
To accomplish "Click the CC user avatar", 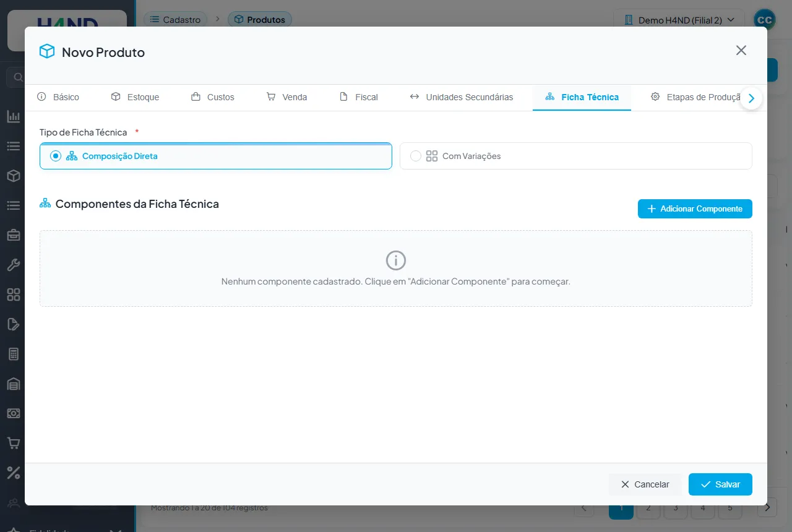I will pos(765,20).
